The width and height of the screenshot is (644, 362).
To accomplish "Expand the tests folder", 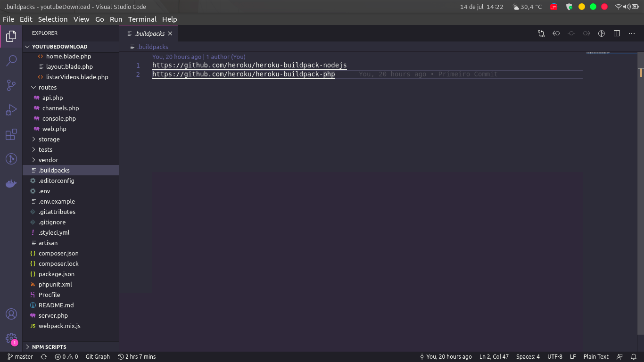I will 71,149.
